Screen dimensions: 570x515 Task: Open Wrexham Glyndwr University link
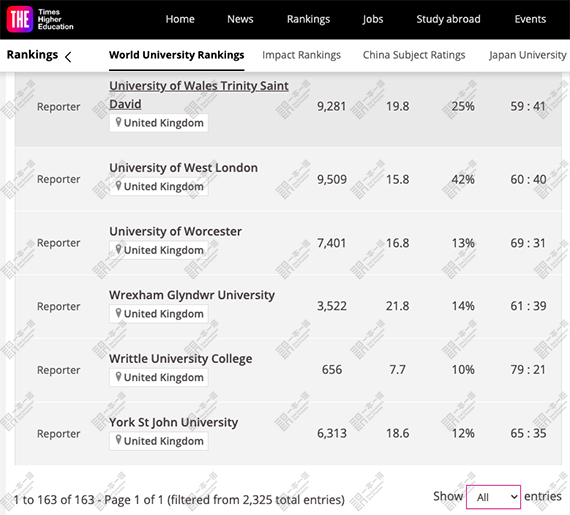192,295
